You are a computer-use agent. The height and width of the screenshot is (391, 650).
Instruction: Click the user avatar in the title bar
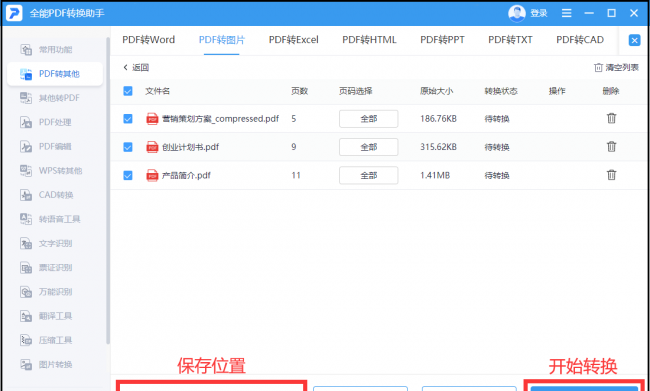(517, 13)
